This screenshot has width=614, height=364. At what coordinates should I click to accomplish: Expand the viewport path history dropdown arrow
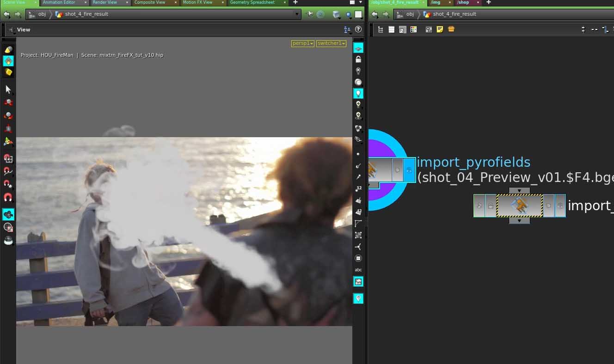297,14
